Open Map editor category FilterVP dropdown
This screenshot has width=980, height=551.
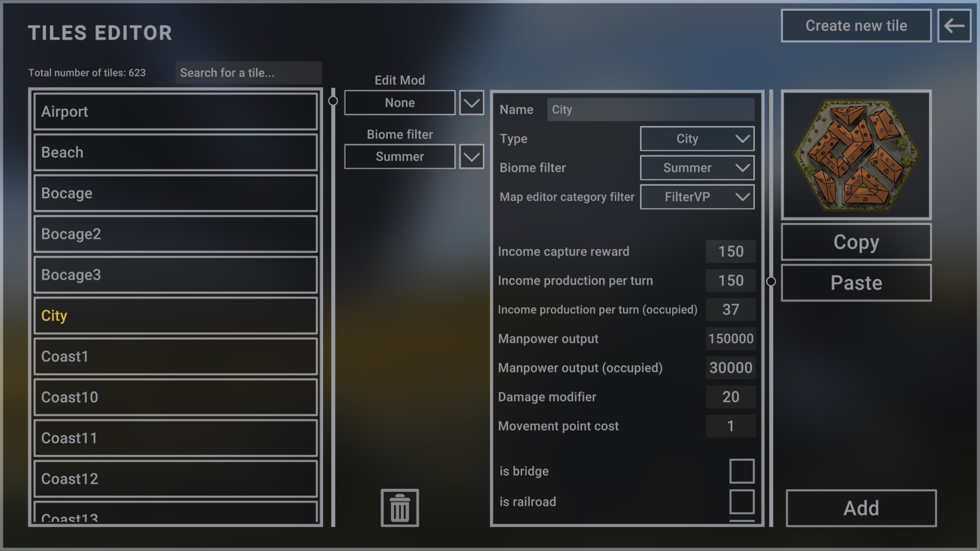point(697,197)
